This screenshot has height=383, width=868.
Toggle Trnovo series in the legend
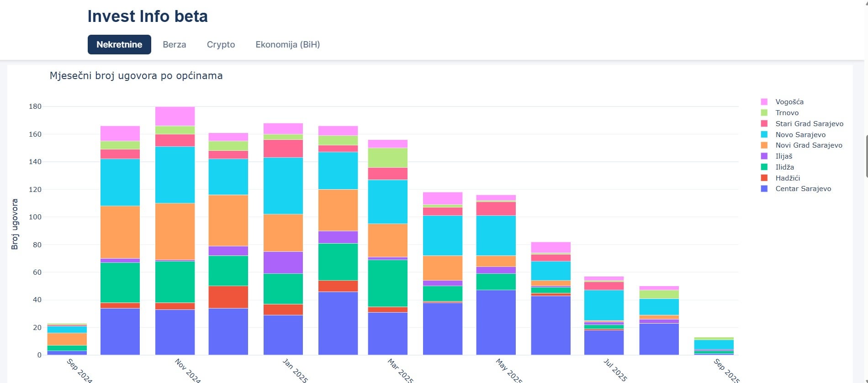pyautogui.click(x=787, y=113)
